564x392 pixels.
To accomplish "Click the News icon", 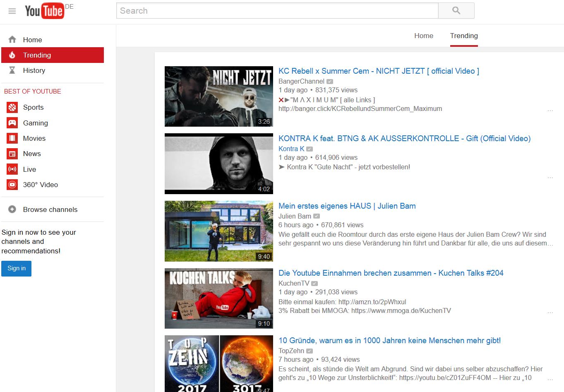I will [12, 154].
